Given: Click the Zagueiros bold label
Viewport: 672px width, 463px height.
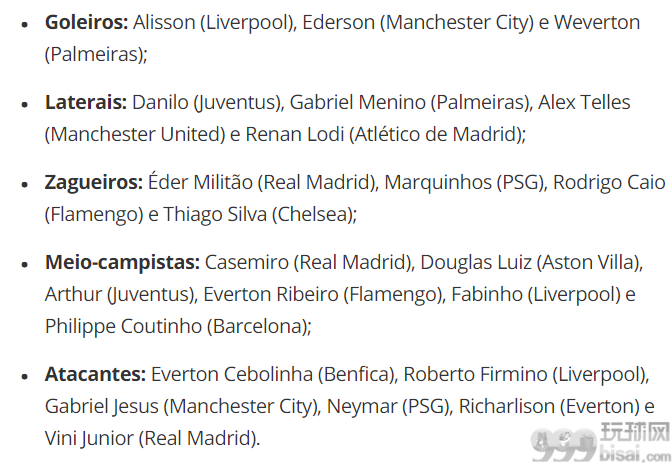Looking at the screenshot, I should (x=94, y=183).
